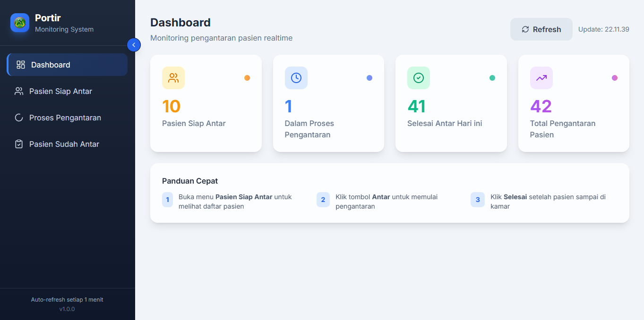Click the Dashboard page heading
The width and height of the screenshot is (644, 320).
coord(180,22)
